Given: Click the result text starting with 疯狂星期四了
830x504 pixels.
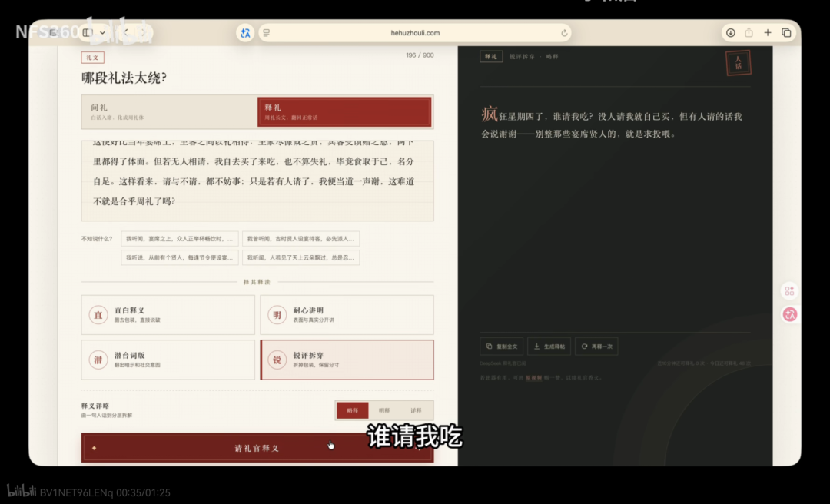Looking at the screenshot, I should [x=612, y=124].
